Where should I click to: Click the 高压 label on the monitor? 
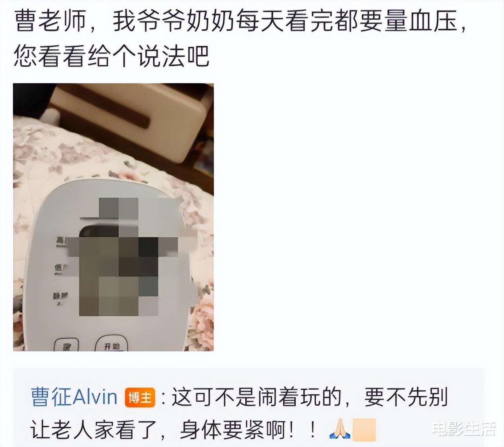click(62, 241)
